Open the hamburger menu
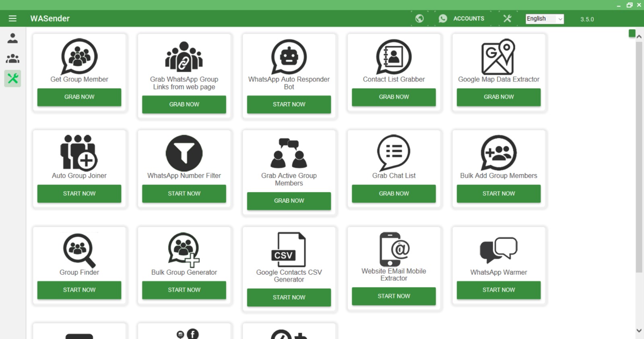This screenshot has width=644, height=339. click(x=12, y=18)
